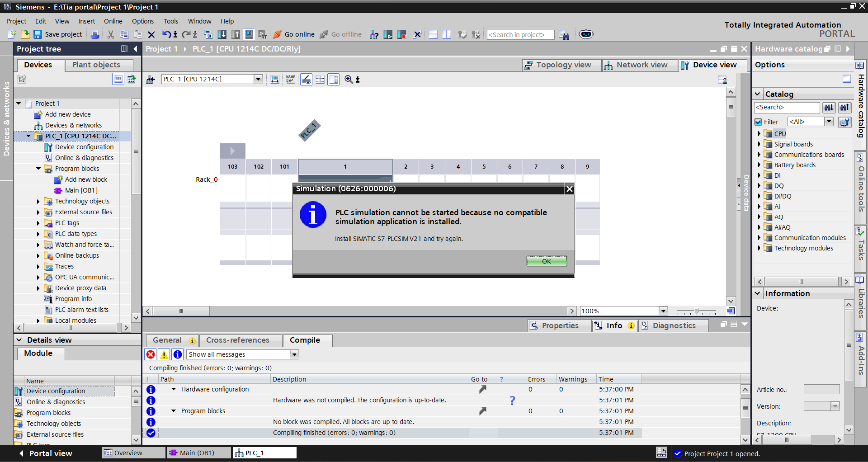Start search downwards in hardware catalog

[x=829, y=108]
